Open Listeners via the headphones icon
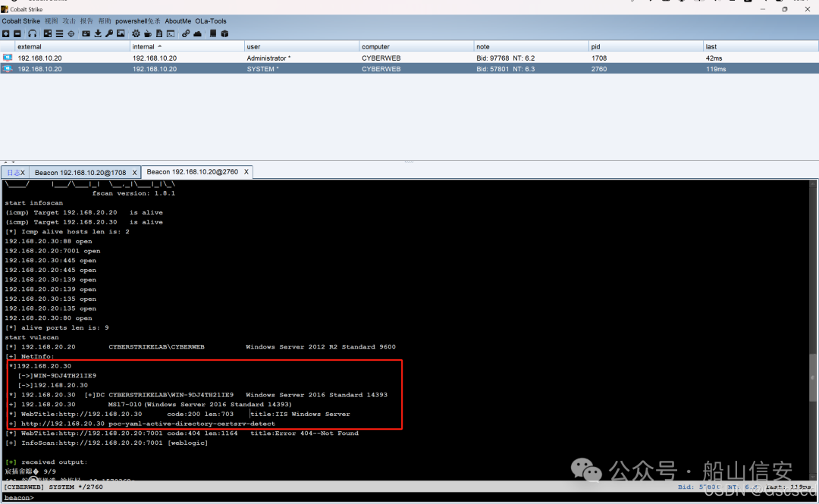Screen dimensions: 819x504 tap(33, 33)
